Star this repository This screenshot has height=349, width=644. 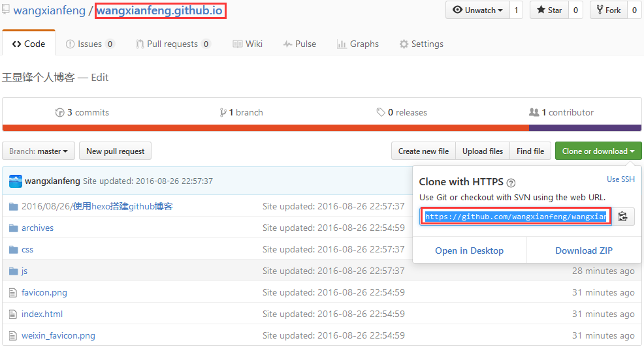[x=549, y=10]
